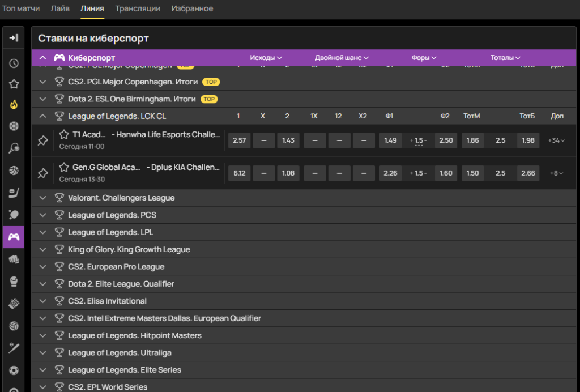Select the Линия tab

92,8
